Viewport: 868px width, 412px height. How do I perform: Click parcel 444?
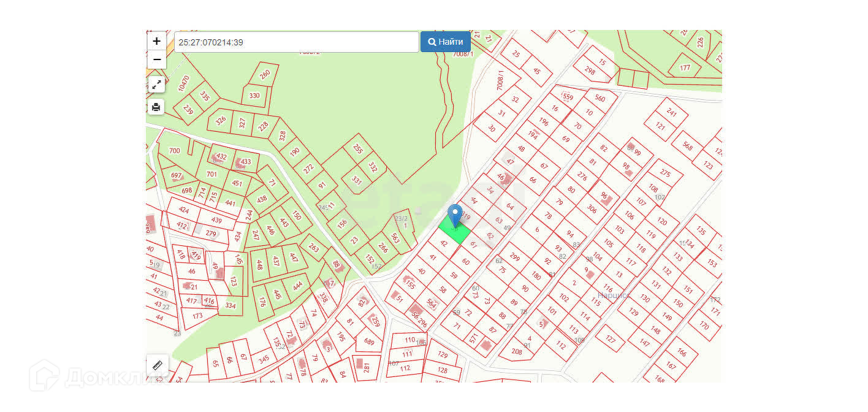click(x=297, y=285)
